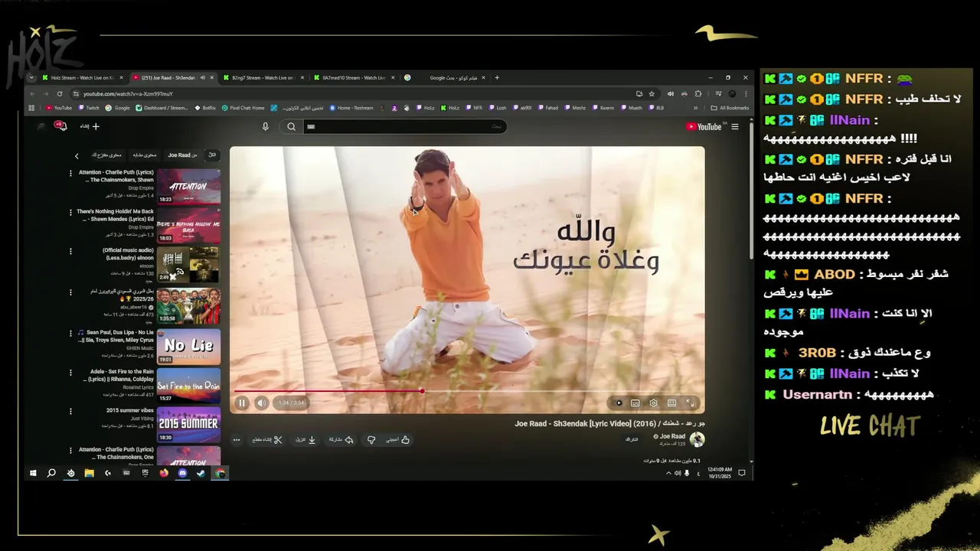Open more actions ellipsis below video

click(x=237, y=440)
